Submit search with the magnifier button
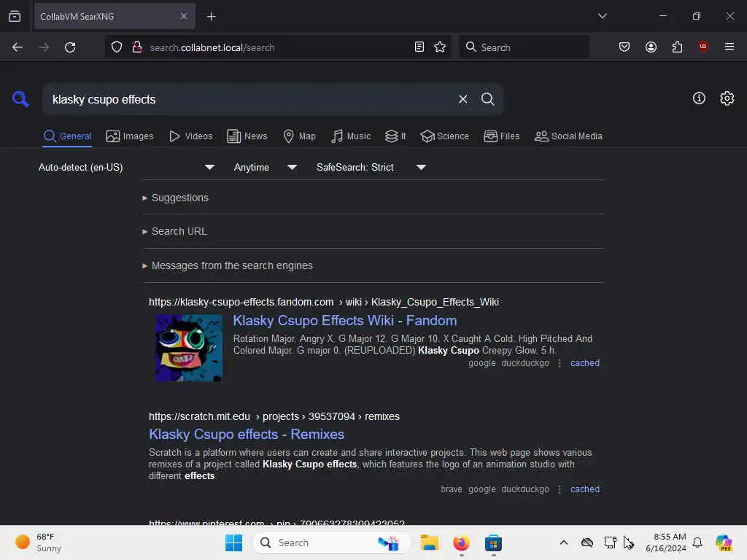Screen dimensions: 747x560 tap(487, 99)
